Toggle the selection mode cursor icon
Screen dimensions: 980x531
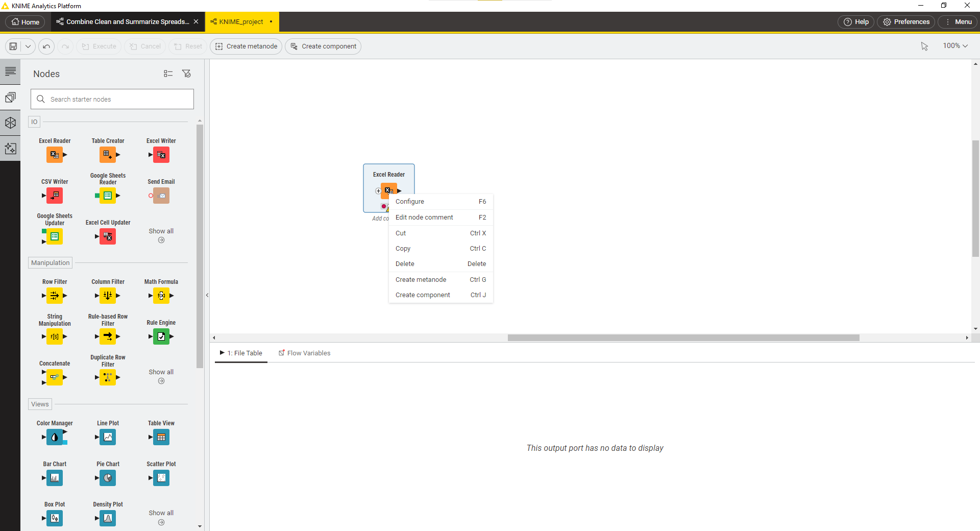click(x=924, y=46)
